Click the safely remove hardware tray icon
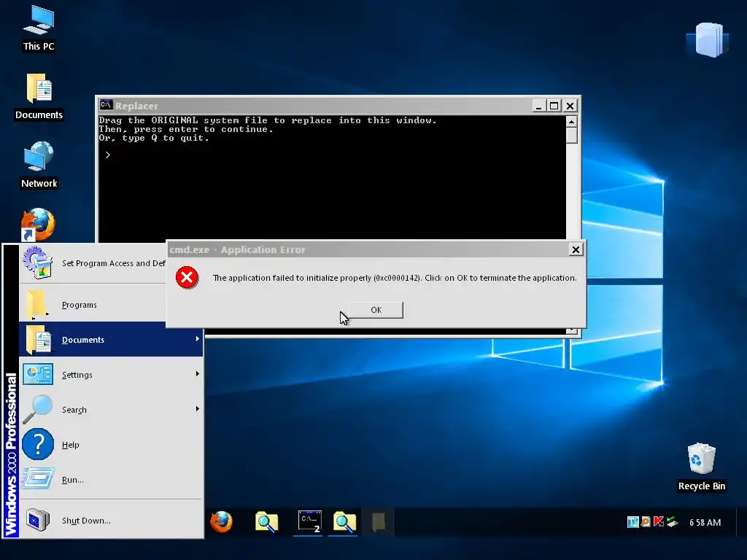The width and height of the screenshot is (747, 560). pos(672,522)
